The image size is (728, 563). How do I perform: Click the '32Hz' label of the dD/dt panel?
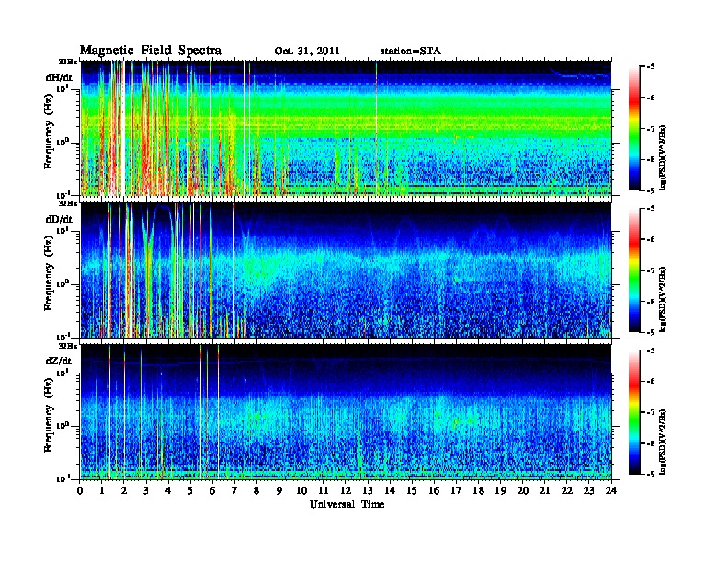click(x=67, y=203)
